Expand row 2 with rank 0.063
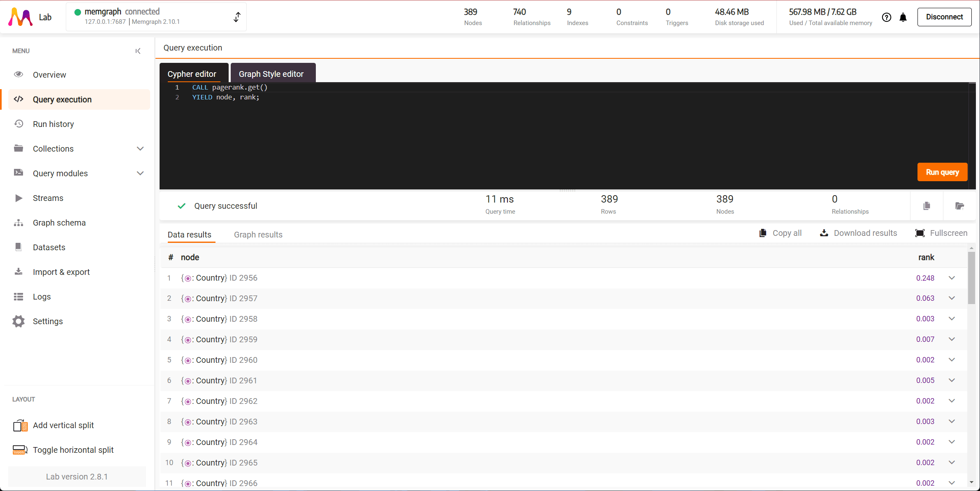 (952, 298)
